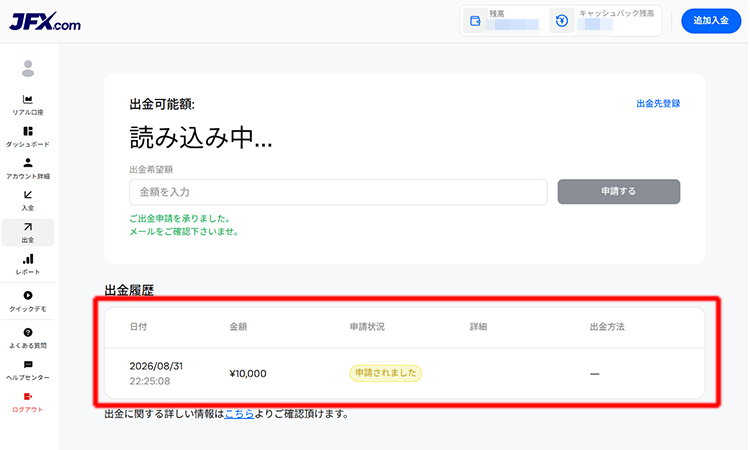The height and width of the screenshot is (450, 750).
Task: Open よくある質問 FAQ in sidebar
Action: [x=28, y=338]
